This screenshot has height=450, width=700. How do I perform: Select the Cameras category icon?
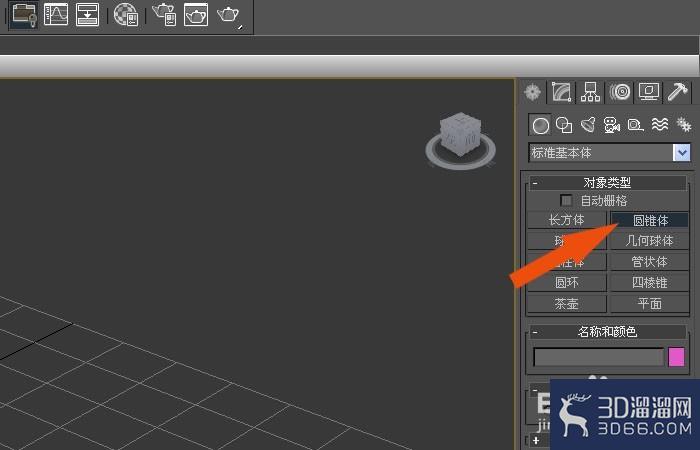612,125
